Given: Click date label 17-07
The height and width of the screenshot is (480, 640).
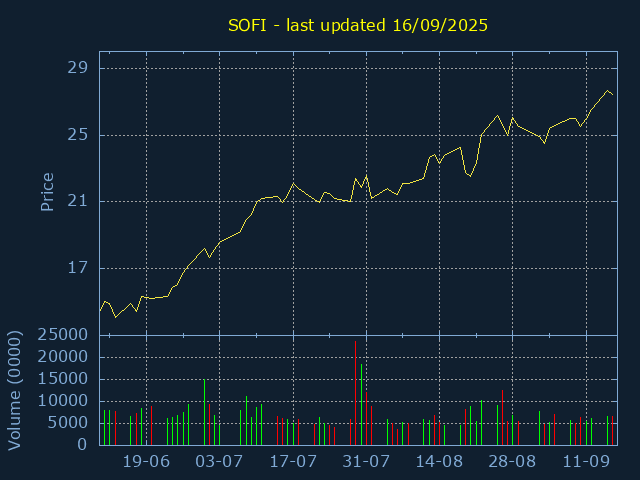Looking at the screenshot, I should click(293, 462).
